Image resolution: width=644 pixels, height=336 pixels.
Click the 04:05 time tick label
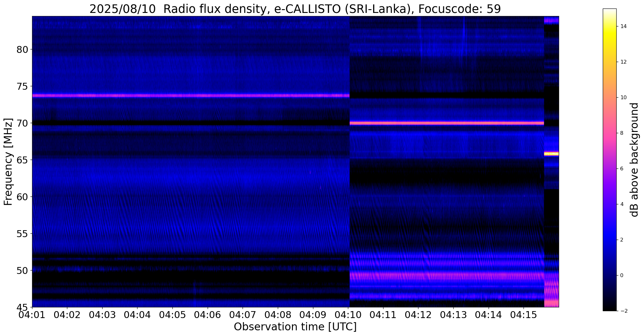tap(172, 314)
